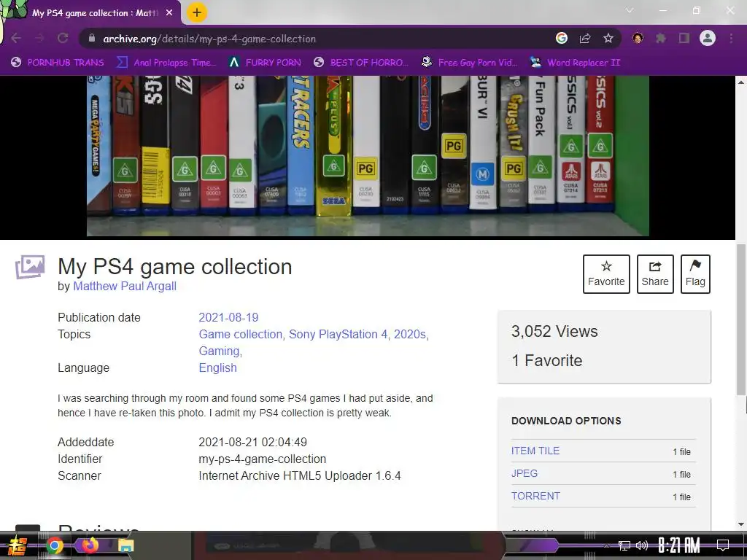Select the My PS4 game collection tab

click(x=93, y=13)
